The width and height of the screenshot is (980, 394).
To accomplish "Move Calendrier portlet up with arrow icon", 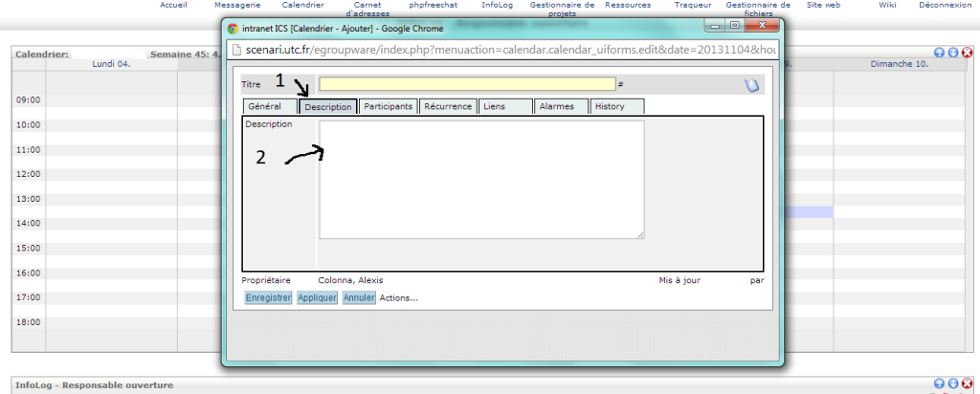I will 939,53.
